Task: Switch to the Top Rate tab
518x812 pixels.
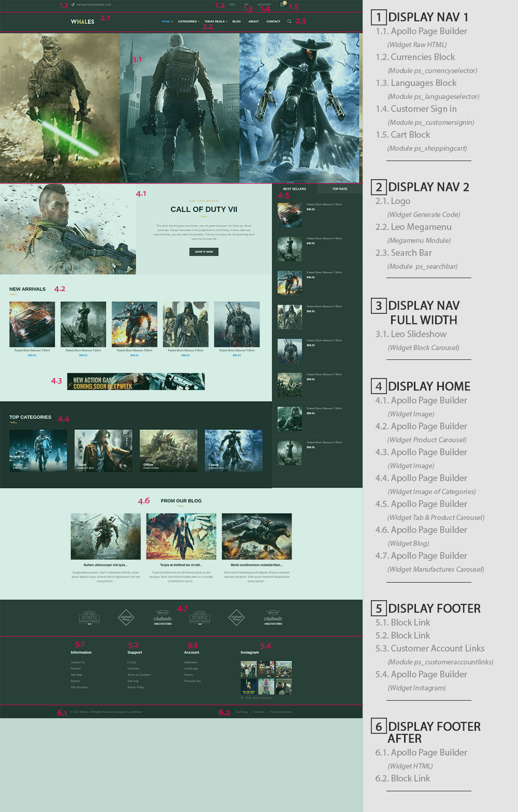Action: tap(340, 189)
